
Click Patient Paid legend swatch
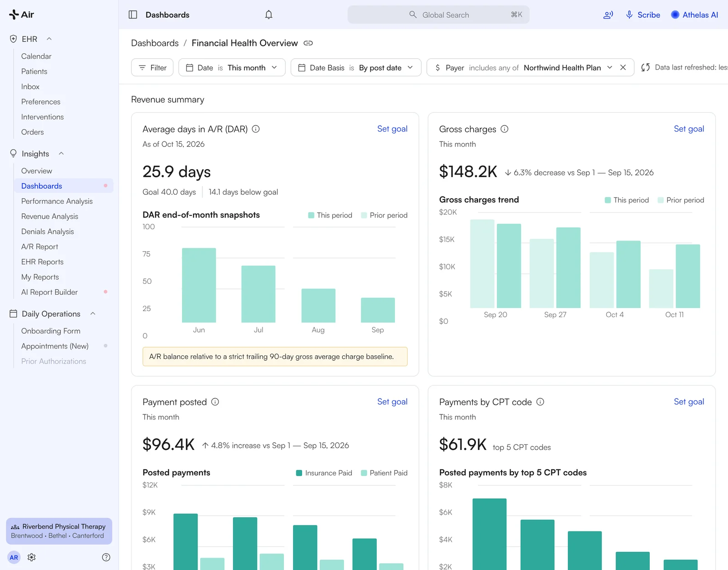pos(364,473)
